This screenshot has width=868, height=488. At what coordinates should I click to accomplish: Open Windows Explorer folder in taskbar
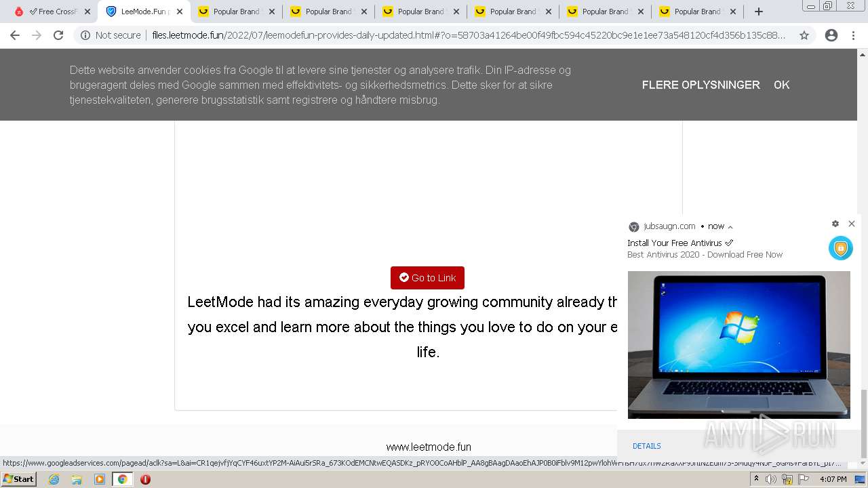click(x=77, y=479)
